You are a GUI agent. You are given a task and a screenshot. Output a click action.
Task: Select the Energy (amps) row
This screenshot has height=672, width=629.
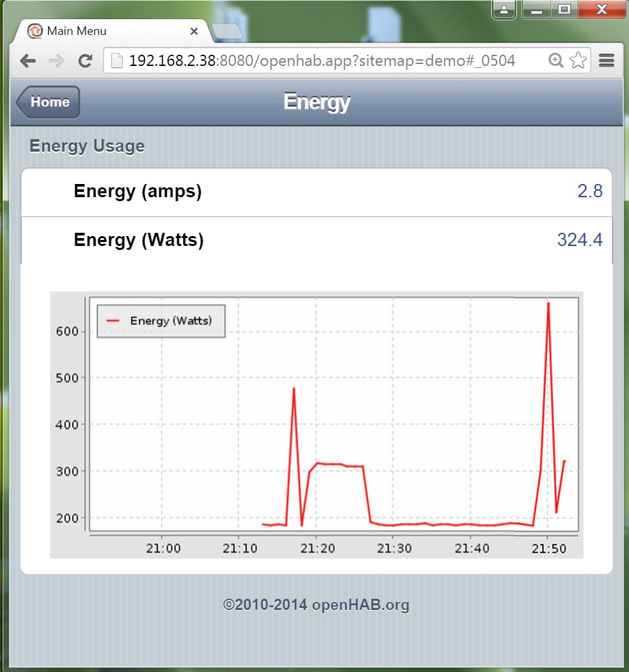click(x=316, y=191)
